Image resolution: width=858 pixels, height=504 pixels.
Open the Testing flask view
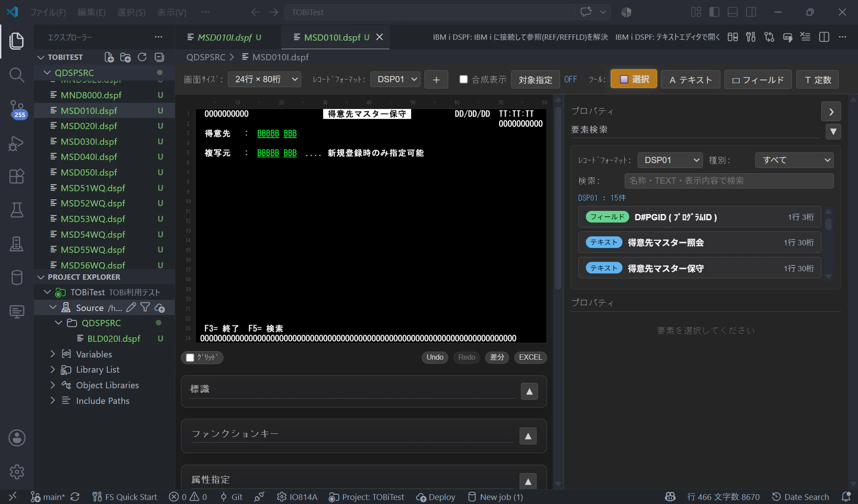point(17,210)
